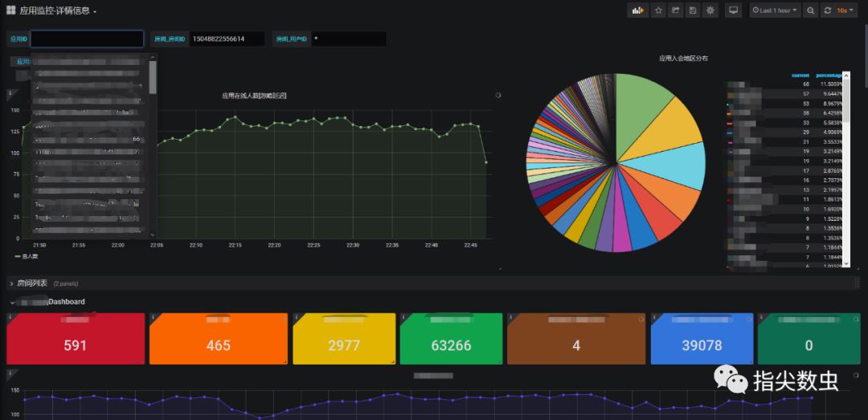Cycle view mode with monitor icon
868x420 pixels.
(x=734, y=10)
